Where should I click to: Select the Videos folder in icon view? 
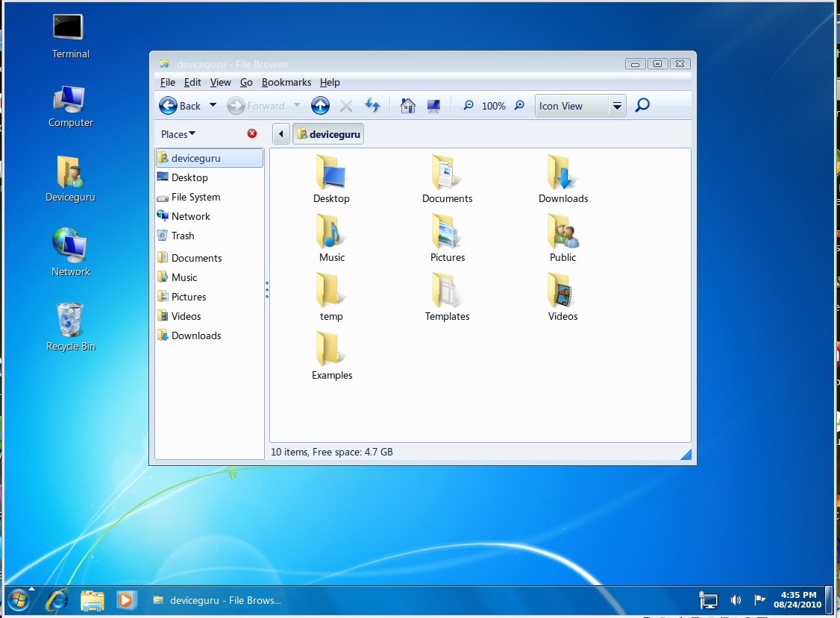(562, 297)
